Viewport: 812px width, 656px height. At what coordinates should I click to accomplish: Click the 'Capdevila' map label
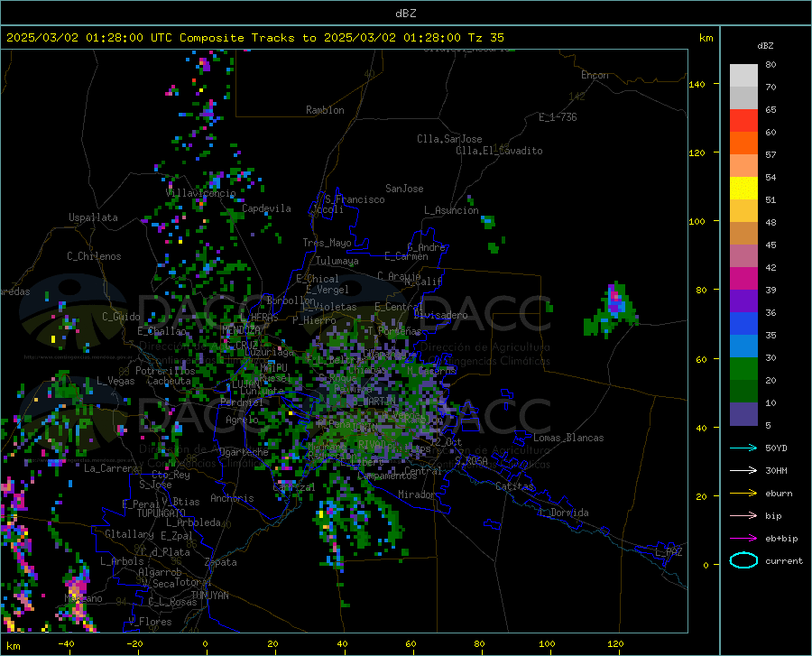point(266,208)
